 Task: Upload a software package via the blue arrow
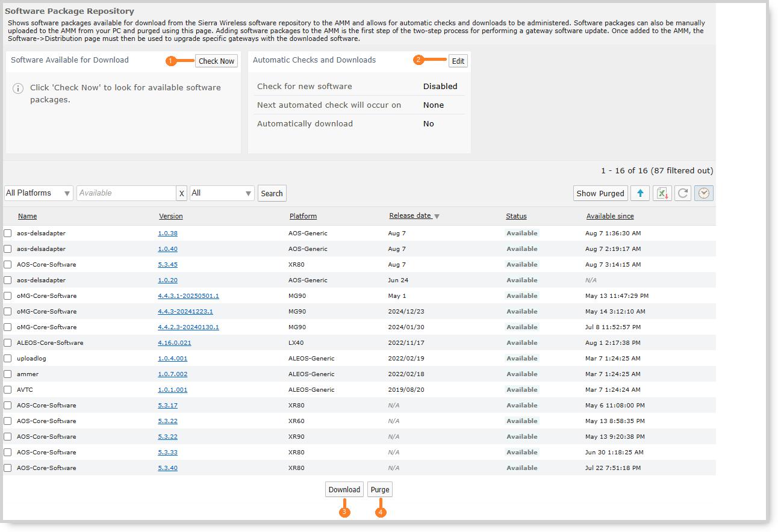640,193
